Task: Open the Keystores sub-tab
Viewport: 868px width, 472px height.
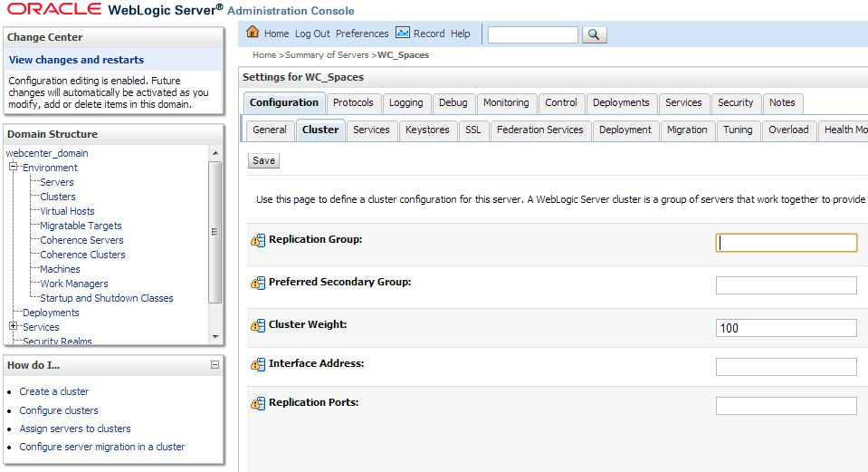Action: click(x=427, y=130)
